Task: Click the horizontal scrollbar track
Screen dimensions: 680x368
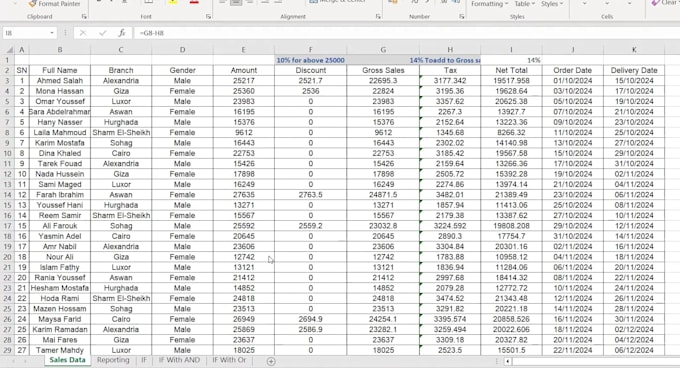Action: [596, 361]
